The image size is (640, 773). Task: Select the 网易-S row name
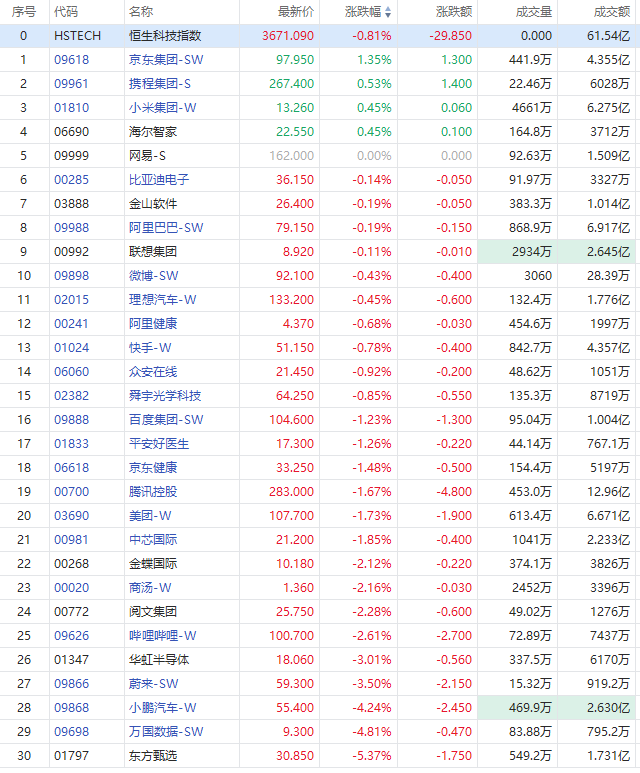[x=147, y=156]
